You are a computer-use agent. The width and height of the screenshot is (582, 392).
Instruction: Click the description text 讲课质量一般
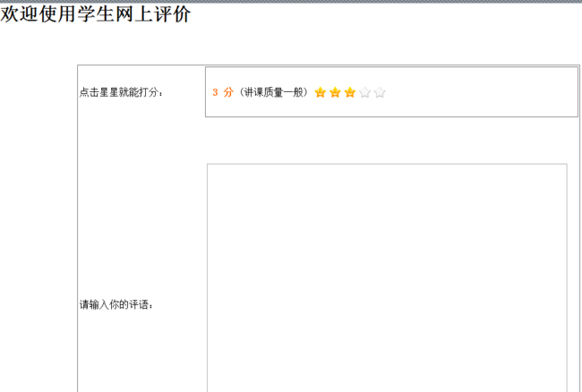(274, 92)
